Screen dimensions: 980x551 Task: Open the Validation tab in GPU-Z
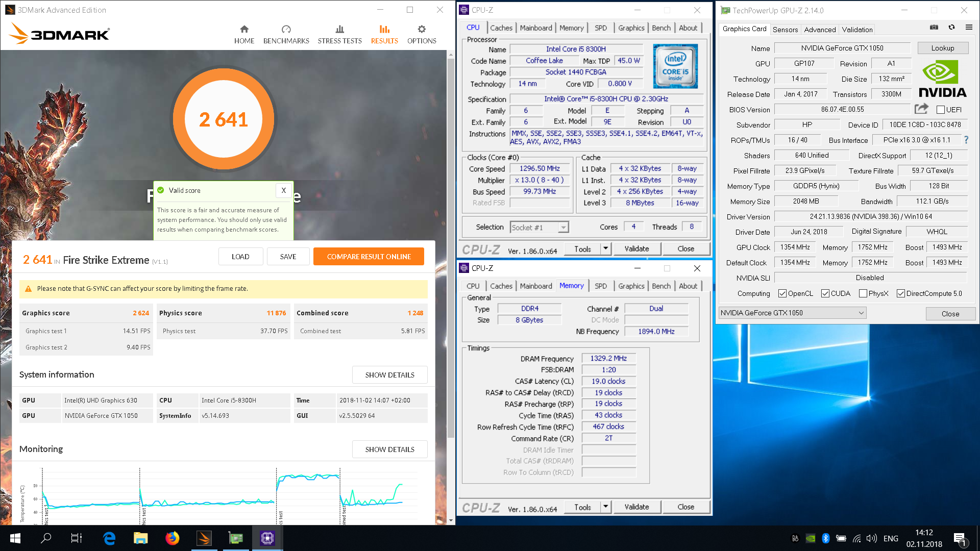(857, 30)
